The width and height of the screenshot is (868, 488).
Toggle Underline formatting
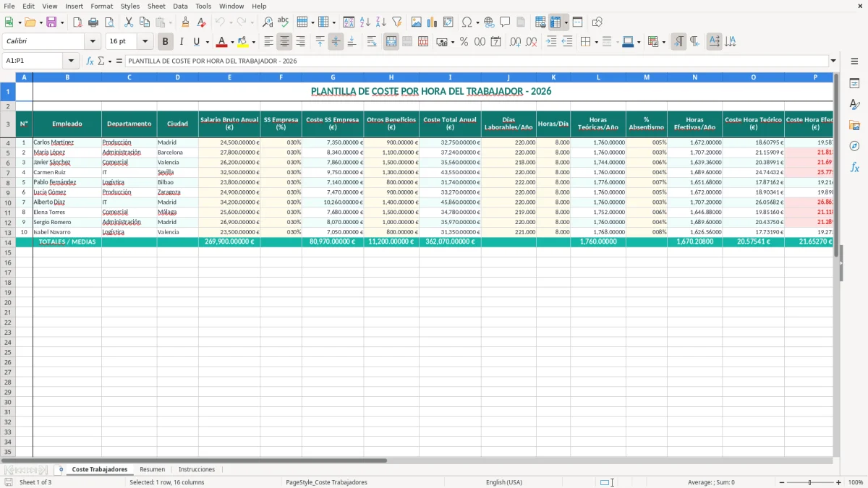click(196, 42)
